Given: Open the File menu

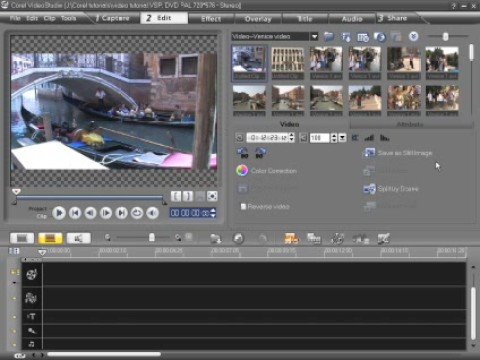Looking at the screenshot, I should [x=15, y=18].
